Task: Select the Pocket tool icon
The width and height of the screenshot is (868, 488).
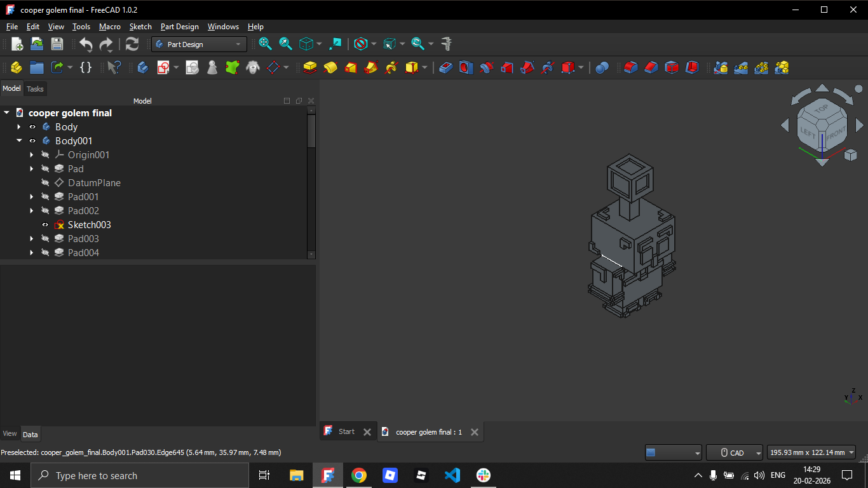Action: (446, 67)
